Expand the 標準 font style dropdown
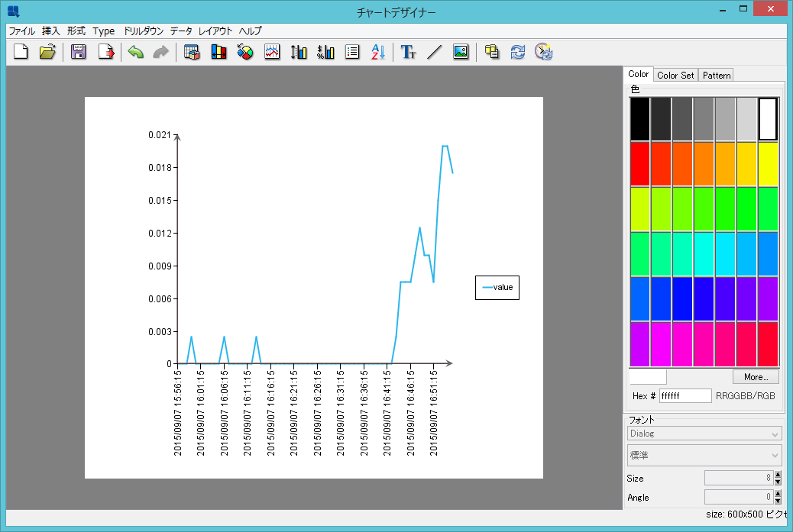This screenshot has width=793, height=532. click(704, 456)
